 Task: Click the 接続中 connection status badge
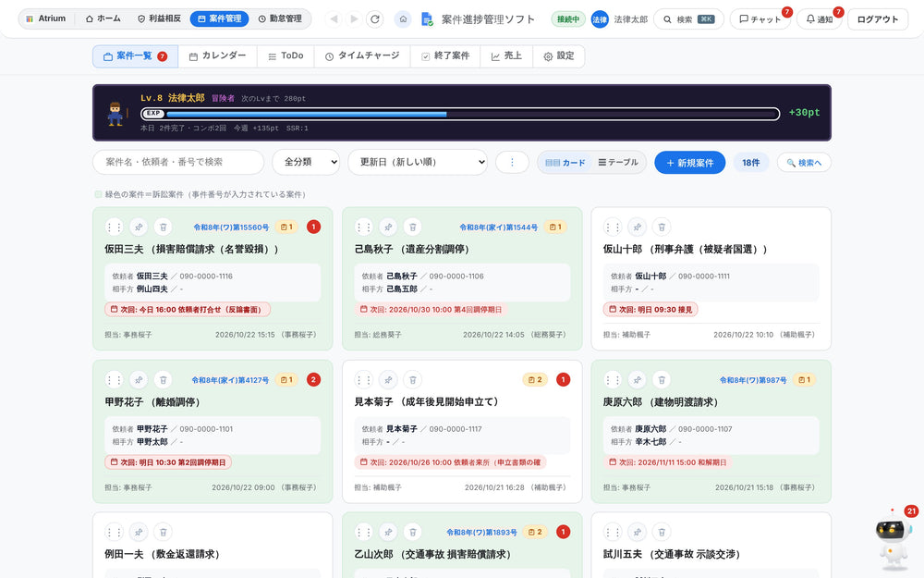pyautogui.click(x=568, y=19)
